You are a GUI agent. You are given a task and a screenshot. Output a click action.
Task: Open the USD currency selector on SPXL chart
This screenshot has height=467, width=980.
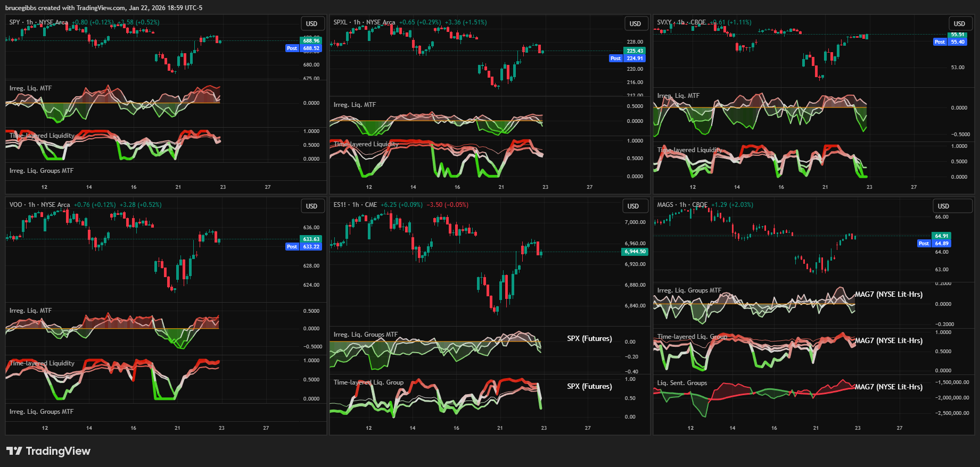[635, 24]
